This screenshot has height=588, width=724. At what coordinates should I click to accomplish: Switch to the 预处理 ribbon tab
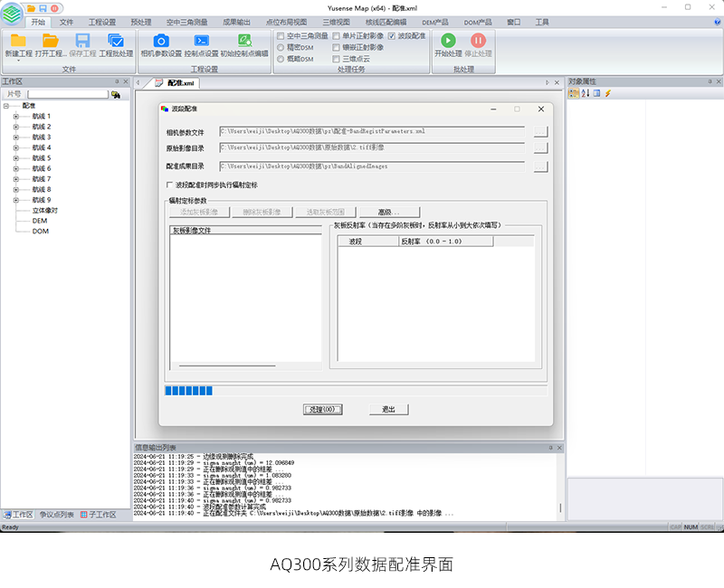(x=140, y=22)
